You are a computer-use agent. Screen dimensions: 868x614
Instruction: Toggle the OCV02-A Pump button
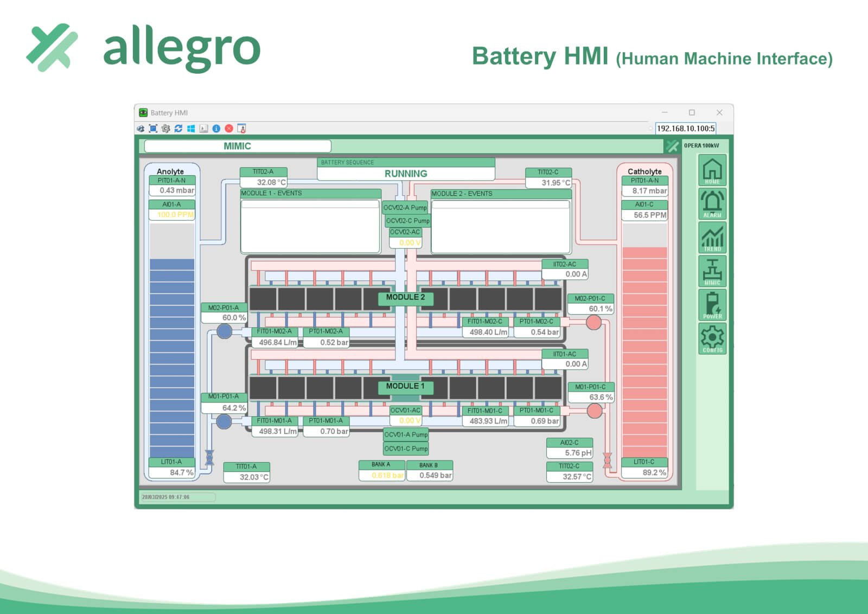pyautogui.click(x=405, y=207)
